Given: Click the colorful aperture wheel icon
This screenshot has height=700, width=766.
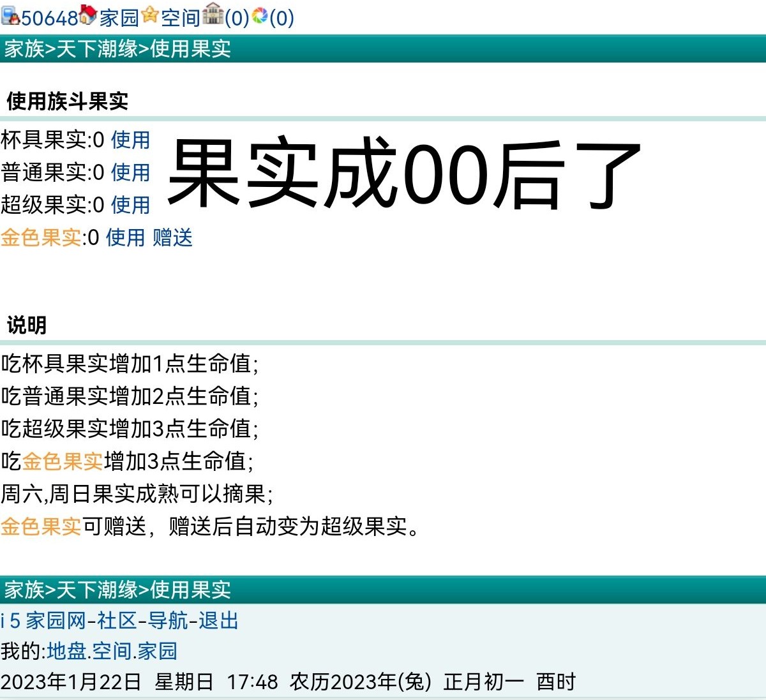Looking at the screenshot, I should coord(260,15).
